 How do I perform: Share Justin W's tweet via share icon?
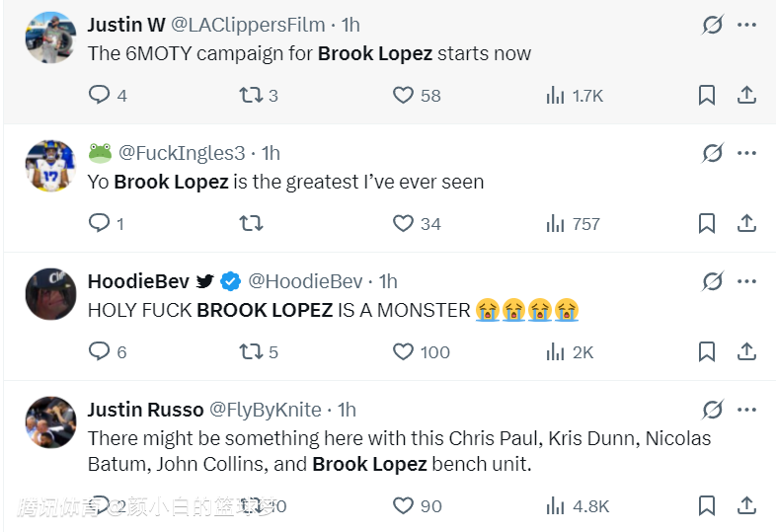[747, 95]
